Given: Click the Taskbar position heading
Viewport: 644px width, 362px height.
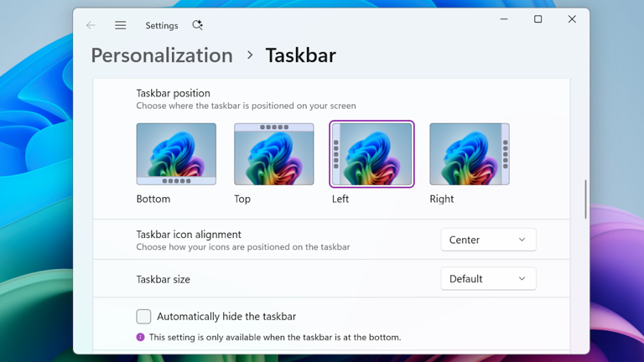Looking at the screenshot, I should pos(174,93).
